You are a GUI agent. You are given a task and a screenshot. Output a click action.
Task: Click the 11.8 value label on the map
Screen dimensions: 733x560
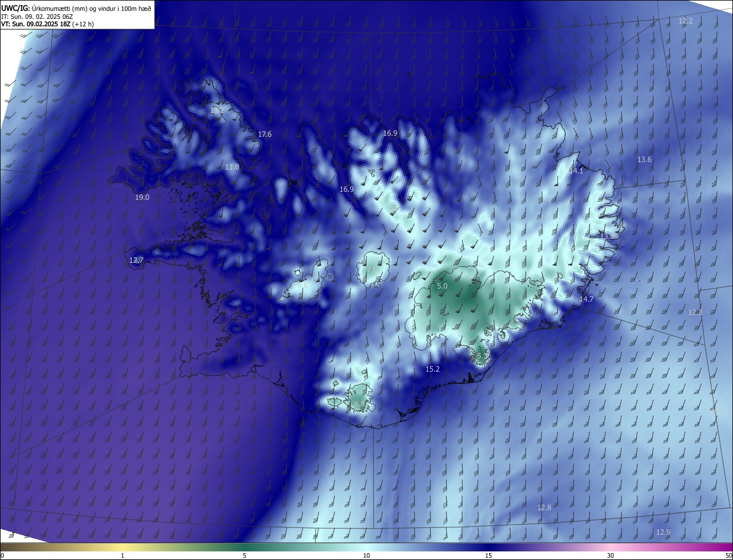[x=232, y=167]
